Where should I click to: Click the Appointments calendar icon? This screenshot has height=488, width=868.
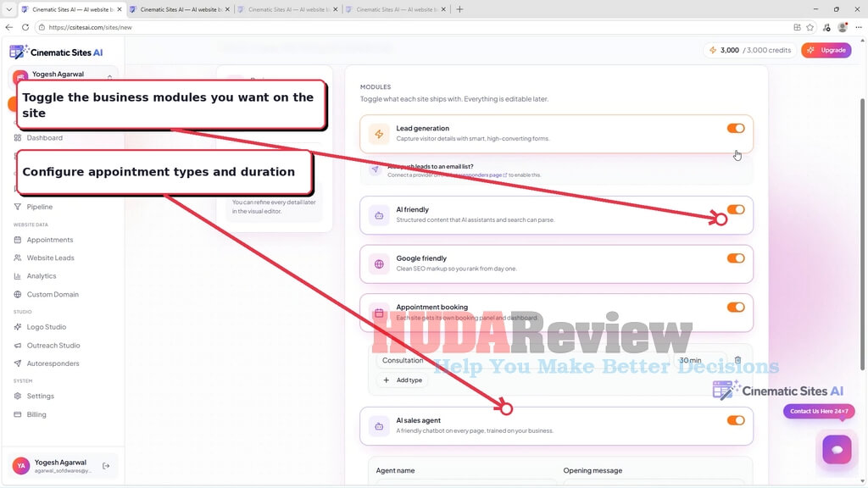(18, 240)
